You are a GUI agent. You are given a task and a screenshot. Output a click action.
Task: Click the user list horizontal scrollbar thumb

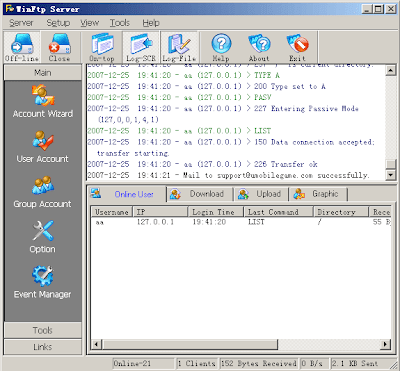190,344
